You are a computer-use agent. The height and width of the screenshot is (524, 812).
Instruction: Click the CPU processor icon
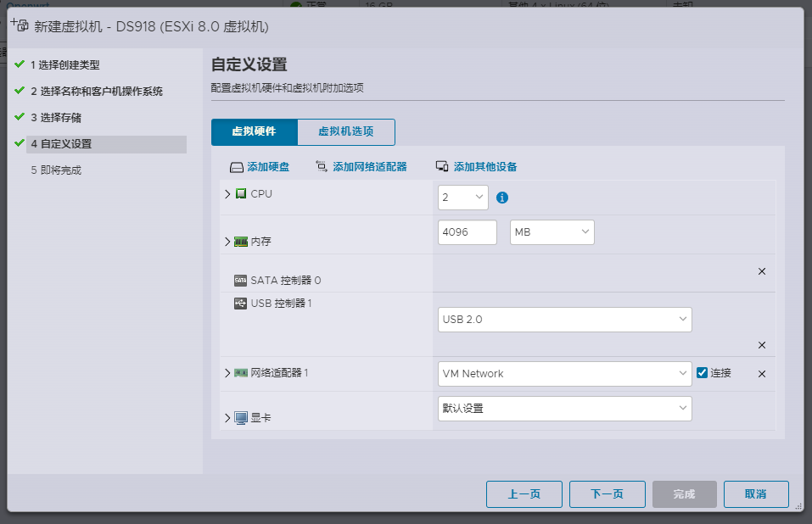point(242,194)
